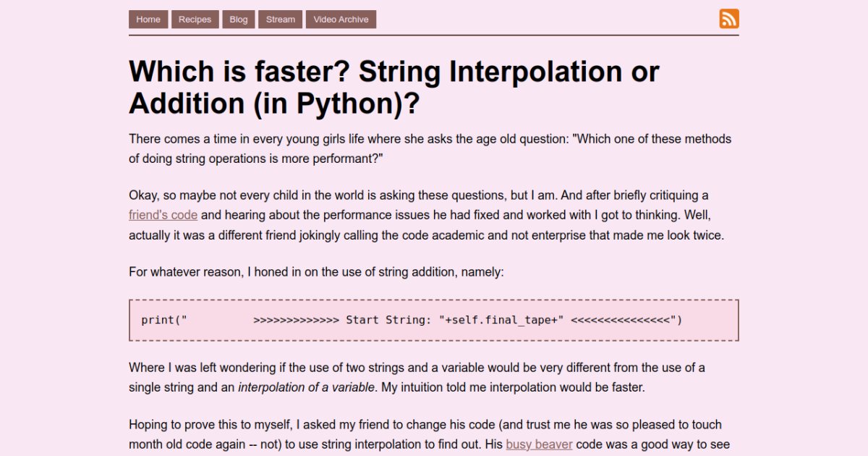Navigate to the Blog page

(239, 20)
